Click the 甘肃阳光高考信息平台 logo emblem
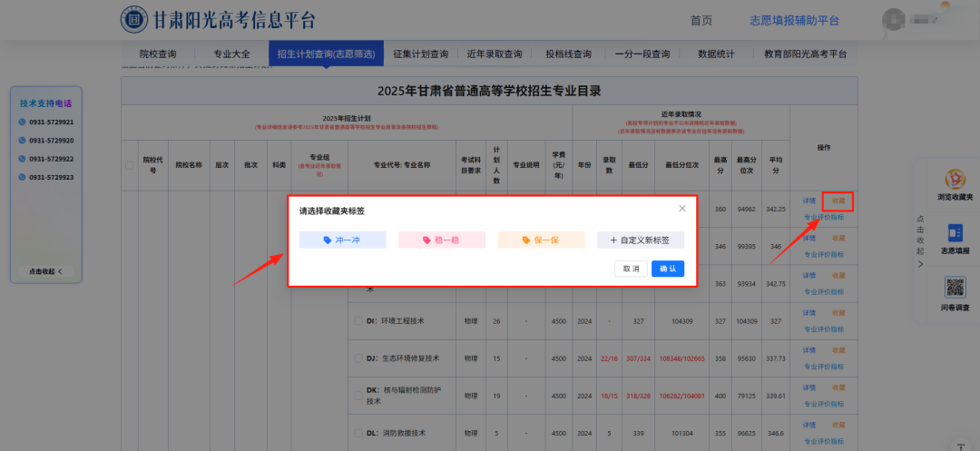This screenshot has width=980, height=451. pyautogui.click(x=133, y=20)
